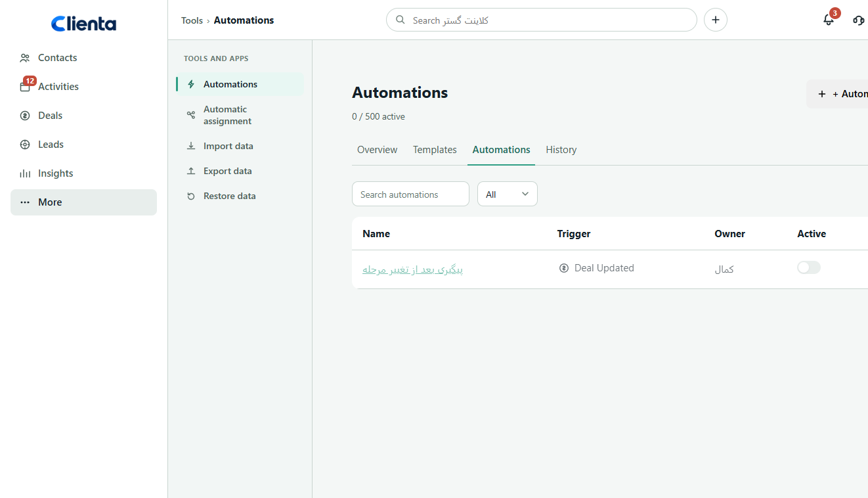868x498 pixels.
Task: Select Import data menu item
Action: (x=240, y=146)
